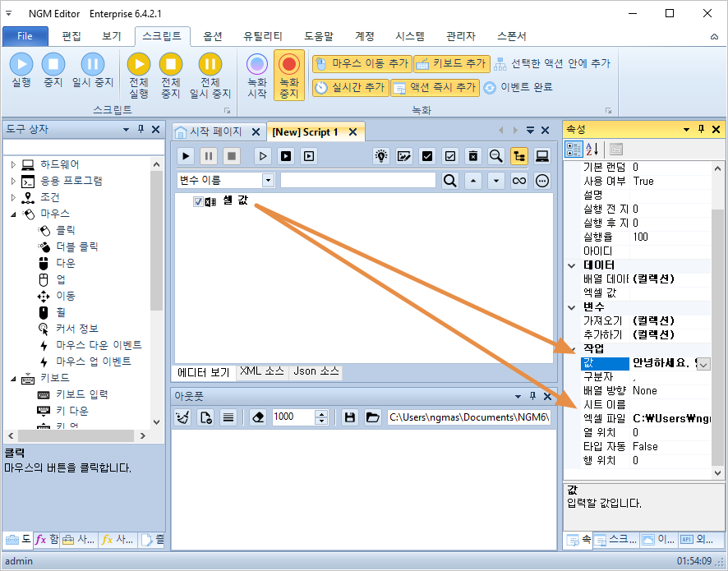Click 선택한 액션 안에 추가
Image resolution: width=728 pixels, height=571 pixels.
click(551, 63)
